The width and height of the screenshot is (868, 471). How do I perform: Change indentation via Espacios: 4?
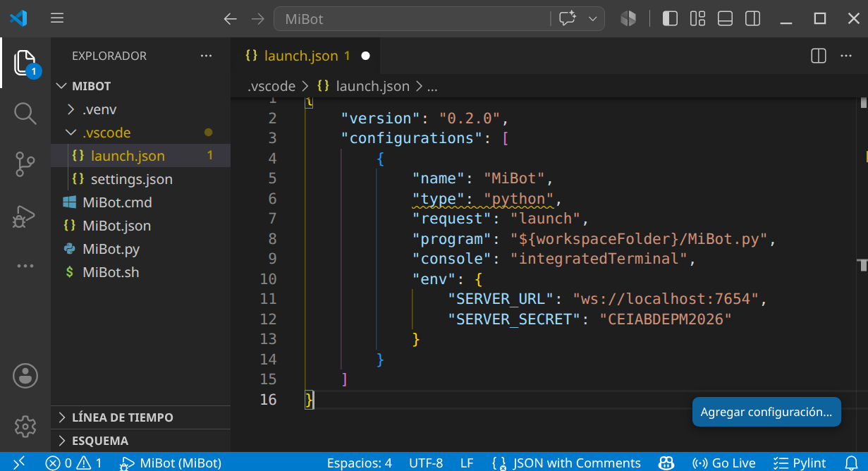[x=359, y=463]
